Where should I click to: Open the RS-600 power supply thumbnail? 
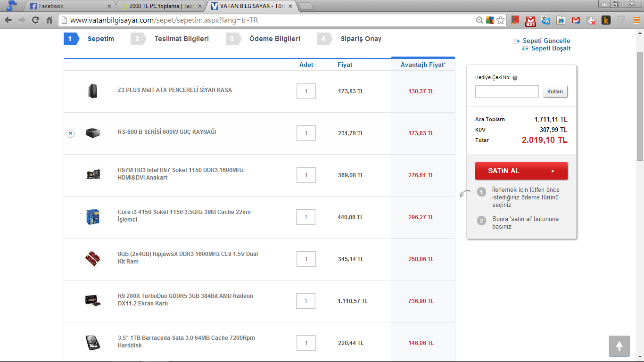(x=92, y=133)
